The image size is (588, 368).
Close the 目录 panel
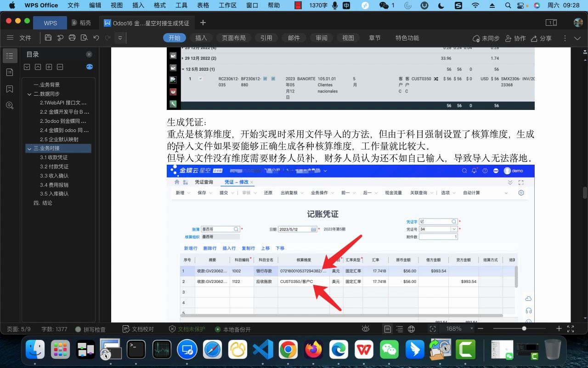tap(89, 54)
